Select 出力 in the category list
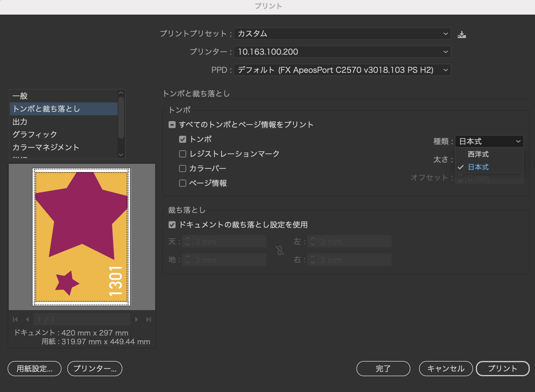Screen dimensions: 535x392 pyautogui.click(x=20, y=122)
